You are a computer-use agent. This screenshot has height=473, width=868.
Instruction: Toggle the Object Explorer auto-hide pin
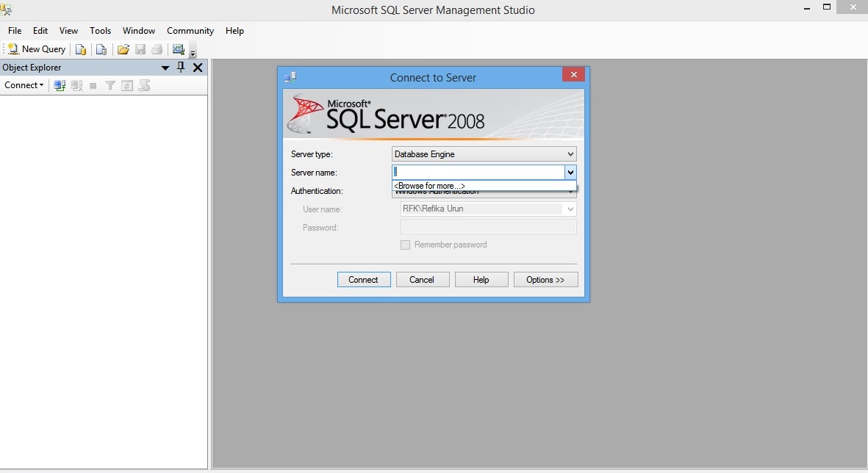click(x=181, y=68)
